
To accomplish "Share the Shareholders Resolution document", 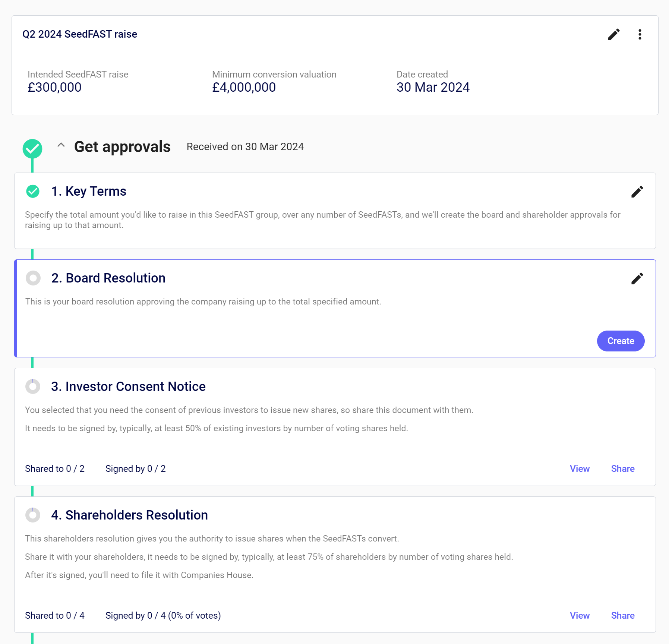I will [x=622, y=616].
